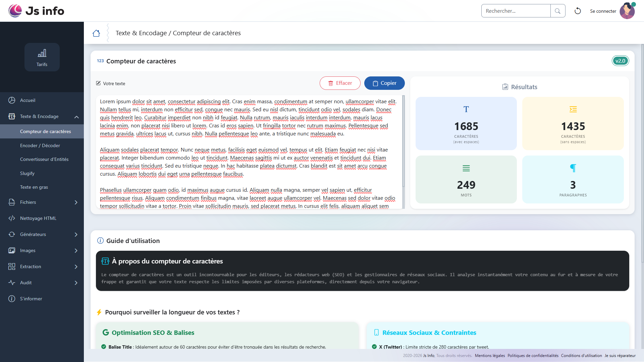This screenshot has height=362, width=644.
Task: Click the 123 icon beside Compteur de caractères
Action: pos(100,61)
